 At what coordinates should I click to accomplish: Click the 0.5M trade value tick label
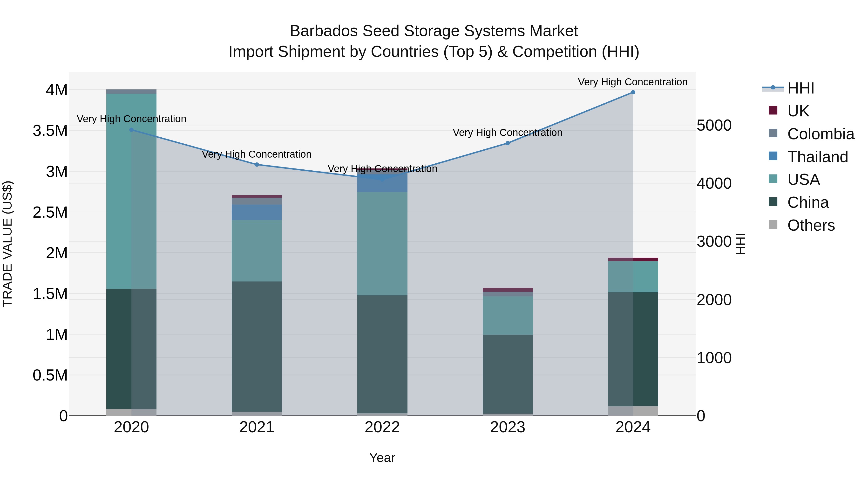coord(50,375)
